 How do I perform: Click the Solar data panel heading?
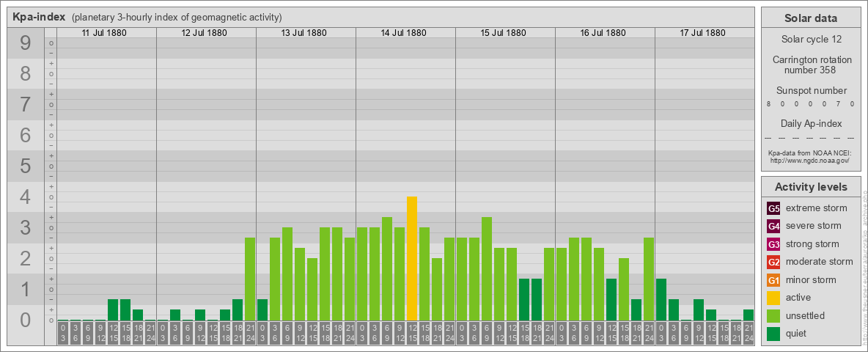(810, 18)
